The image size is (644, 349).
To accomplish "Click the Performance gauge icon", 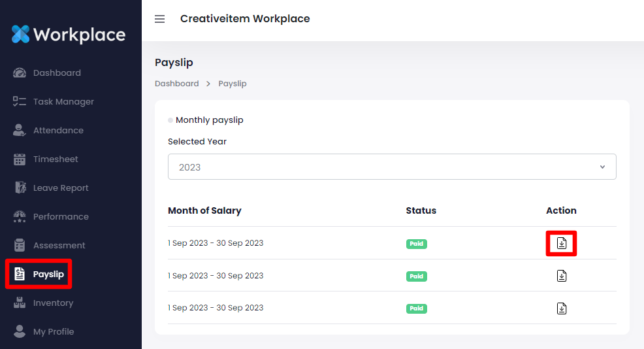I will [x=20, y=217].
